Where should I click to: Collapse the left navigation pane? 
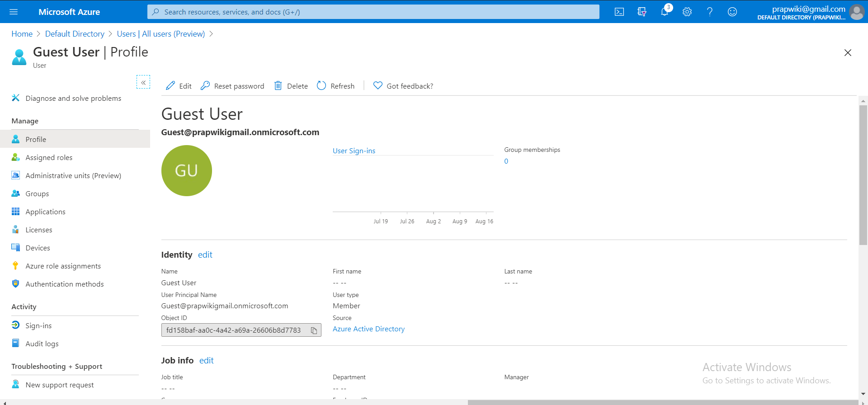coord(143,82)
